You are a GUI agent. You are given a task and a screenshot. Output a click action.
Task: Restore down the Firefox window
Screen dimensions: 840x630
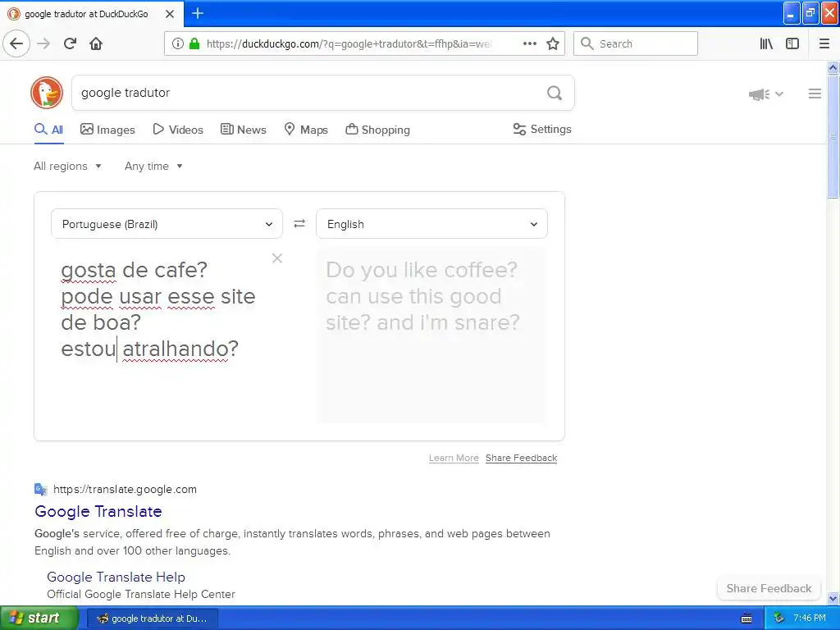[x=810, y=13]
